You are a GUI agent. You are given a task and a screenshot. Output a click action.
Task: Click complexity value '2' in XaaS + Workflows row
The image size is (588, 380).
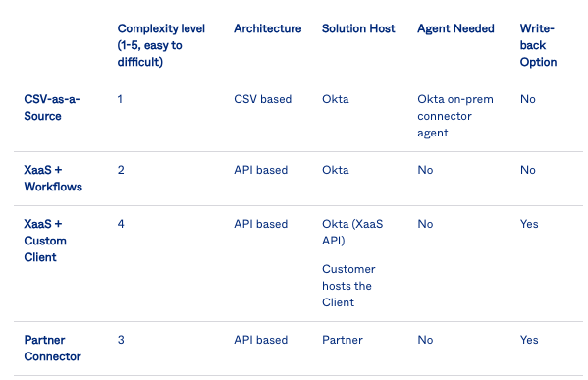(121, 170)
